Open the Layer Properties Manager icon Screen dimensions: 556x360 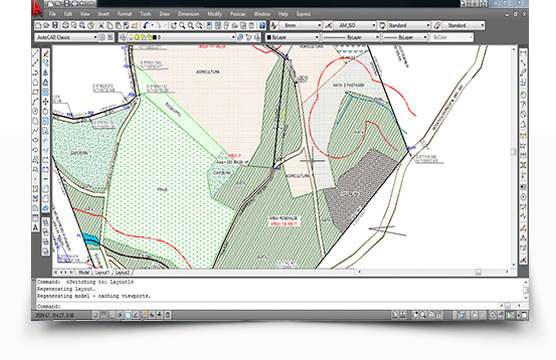click(x=123, y=37)
